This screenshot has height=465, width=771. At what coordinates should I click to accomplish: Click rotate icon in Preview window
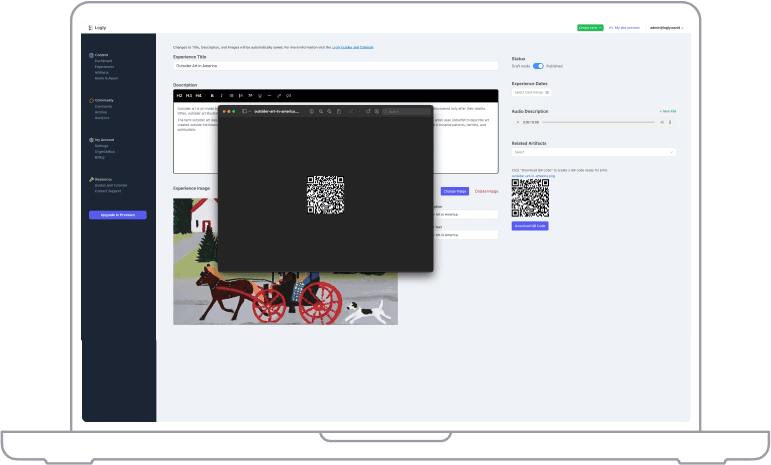click(368, 112)
